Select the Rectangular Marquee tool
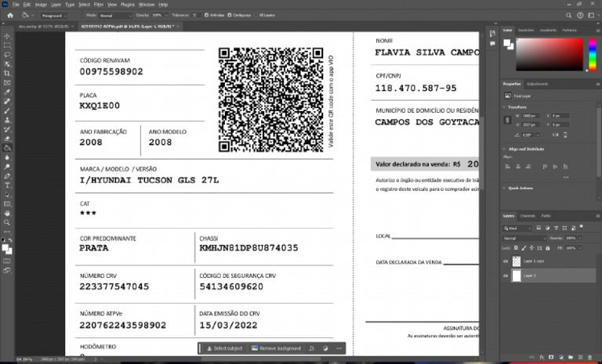The width and height of the screenshot is (602, 364). click(x=7, y=45)
